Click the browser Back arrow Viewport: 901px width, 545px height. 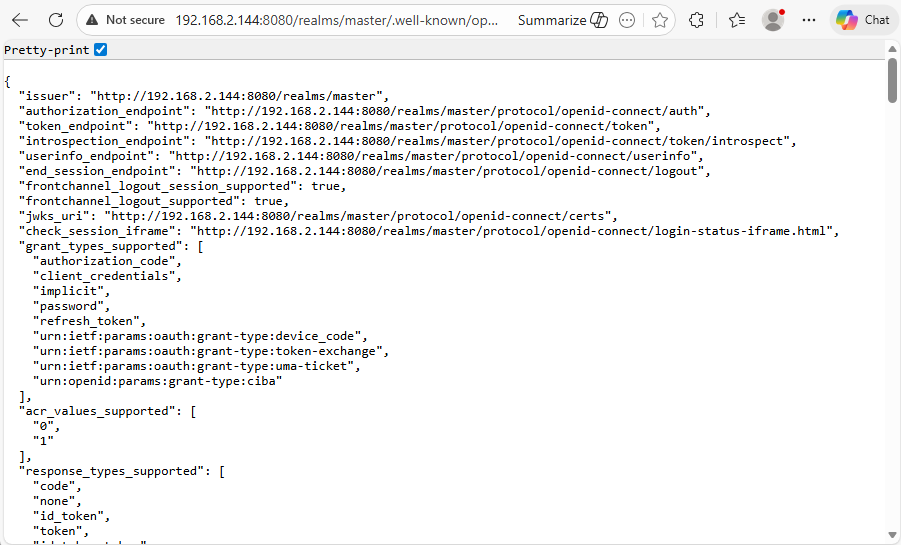click(x=20, y=20)
